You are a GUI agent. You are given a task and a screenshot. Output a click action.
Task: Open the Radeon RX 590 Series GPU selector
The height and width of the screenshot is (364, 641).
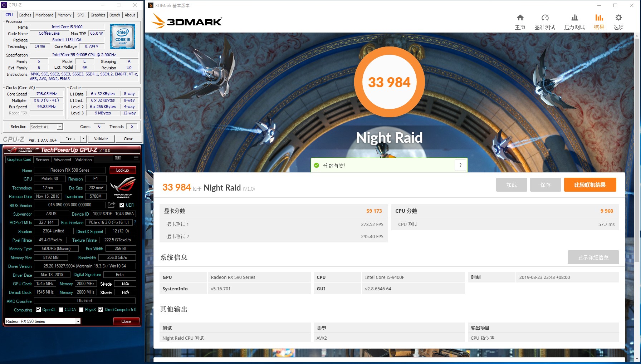pos(43,321)
